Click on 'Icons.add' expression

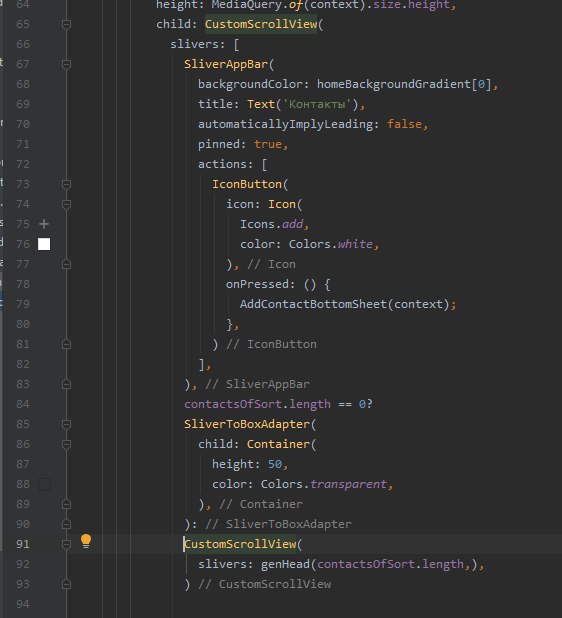272,224
